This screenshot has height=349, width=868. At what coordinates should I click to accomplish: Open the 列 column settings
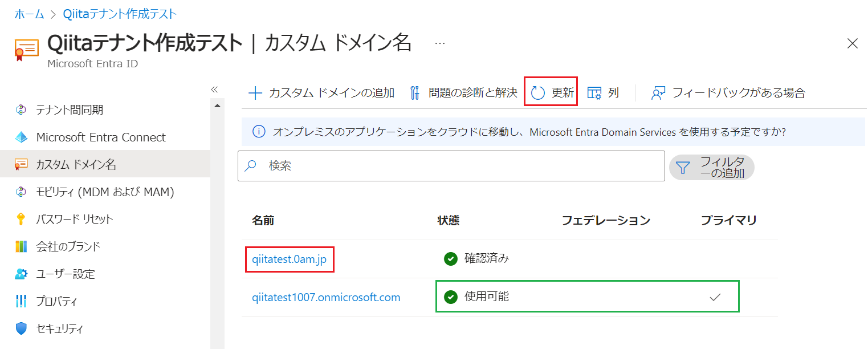coord(603,93)
